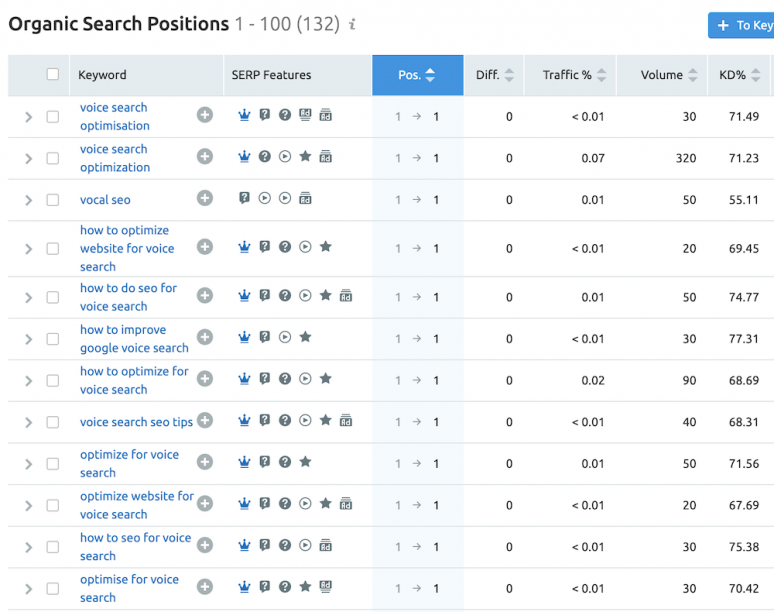Expand the 'voice search optimisation' row details

tap(28, 117)
